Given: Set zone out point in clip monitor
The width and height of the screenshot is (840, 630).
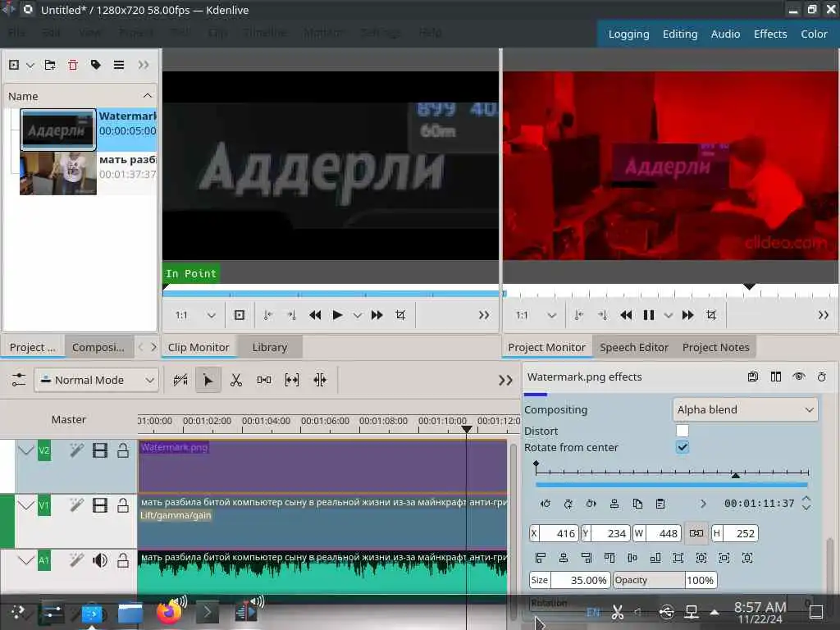Looking at the screenshot, I should [x=291, y=315].
